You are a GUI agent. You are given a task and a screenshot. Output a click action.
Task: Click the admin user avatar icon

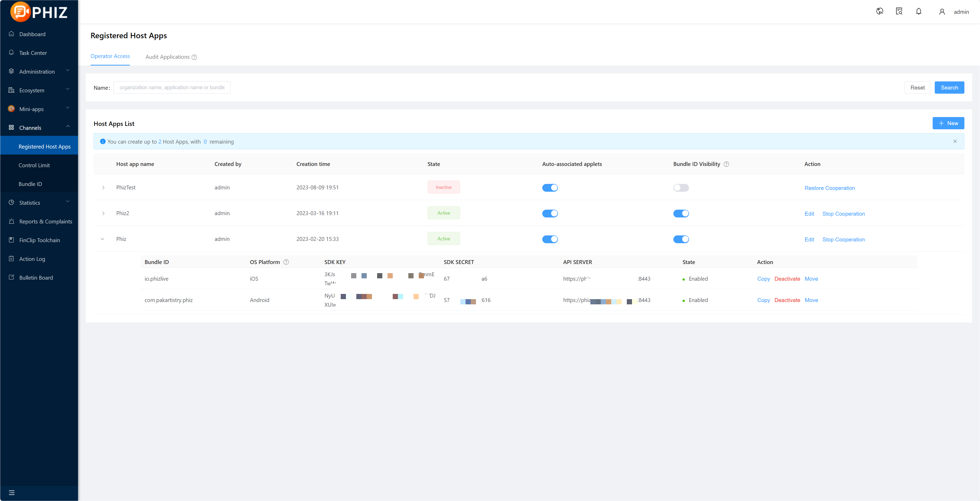pyautogui.click(x=942, y=12)
